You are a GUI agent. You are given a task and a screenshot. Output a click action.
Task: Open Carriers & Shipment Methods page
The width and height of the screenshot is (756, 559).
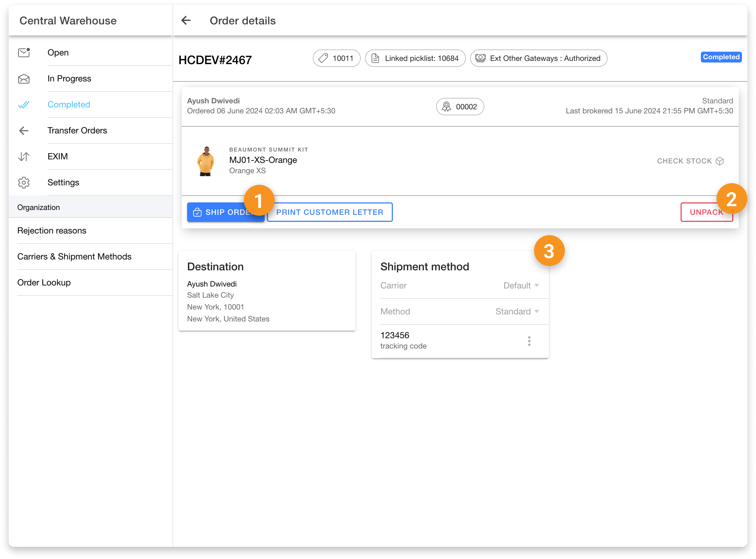click(x=74, y=257)
